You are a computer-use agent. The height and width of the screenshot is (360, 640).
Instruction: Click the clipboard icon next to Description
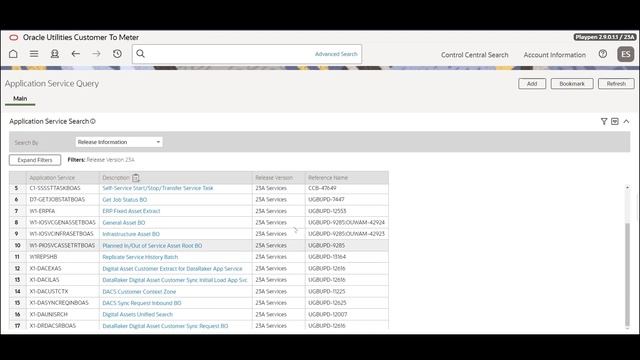(136, 178)
